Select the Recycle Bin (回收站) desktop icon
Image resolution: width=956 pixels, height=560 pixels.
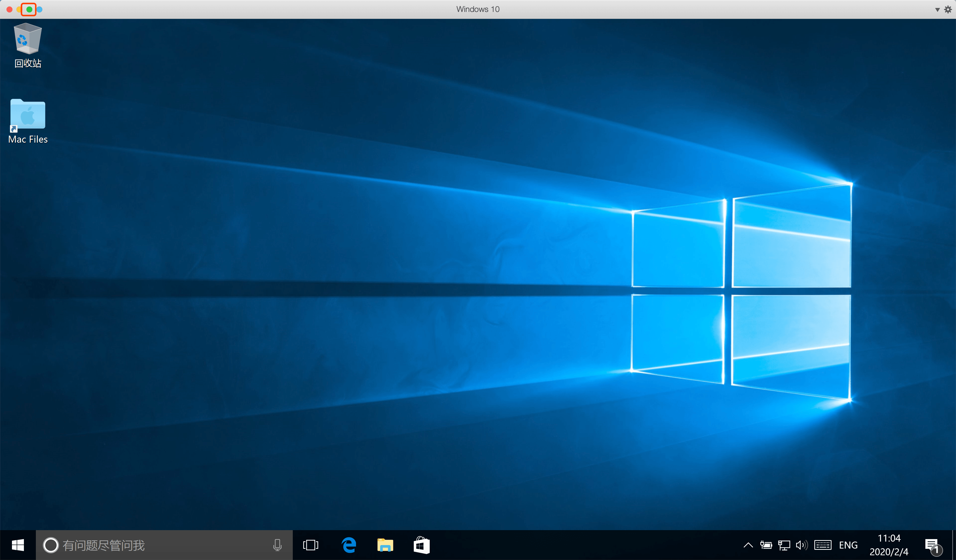[28, 46]
